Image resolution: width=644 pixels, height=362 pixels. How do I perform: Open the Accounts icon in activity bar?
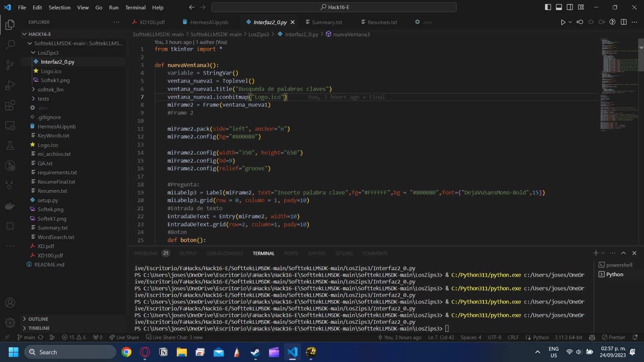pyautogui.click(x=10, y=303)
